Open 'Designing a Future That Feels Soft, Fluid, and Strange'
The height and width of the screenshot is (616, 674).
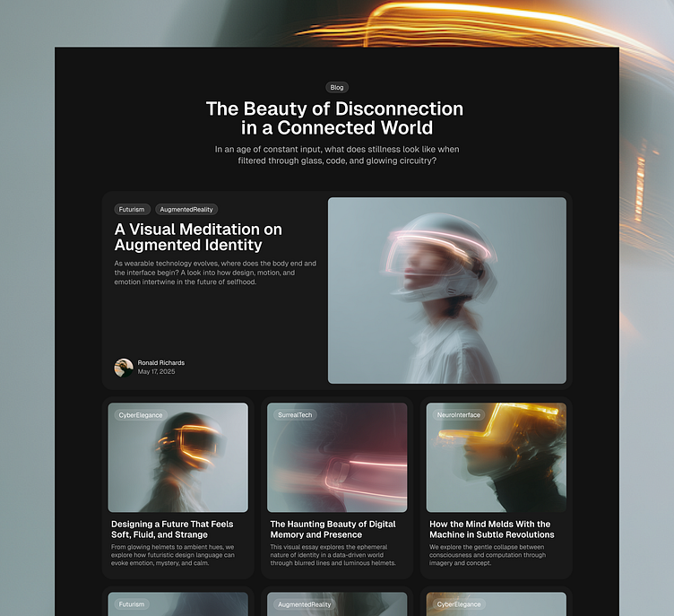coord(172,530)
